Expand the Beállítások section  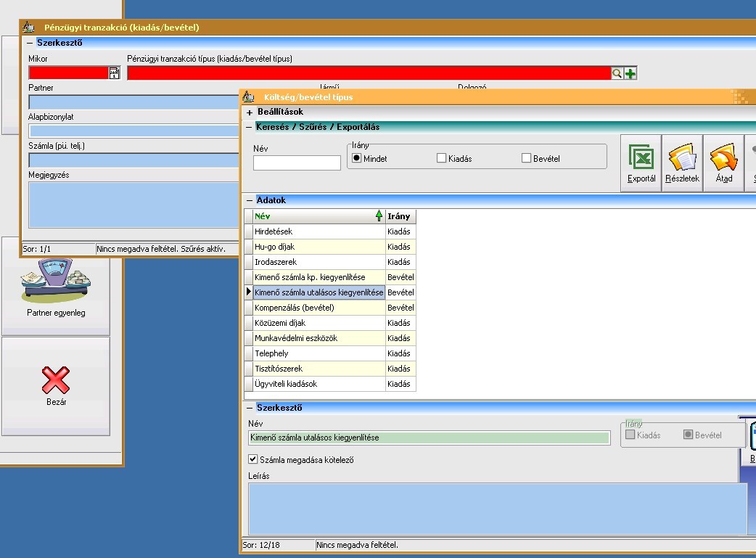(250, 112)
